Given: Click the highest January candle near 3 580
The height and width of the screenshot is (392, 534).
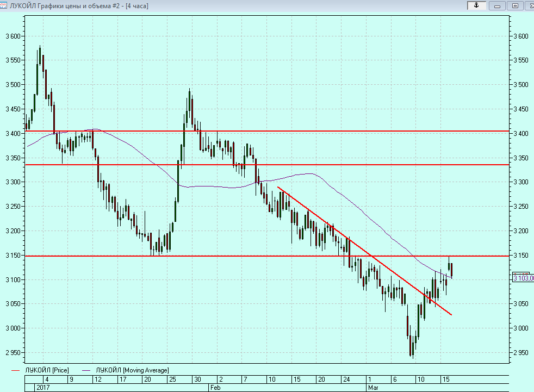Looking at the screenshot, I should tap(40, 56).
